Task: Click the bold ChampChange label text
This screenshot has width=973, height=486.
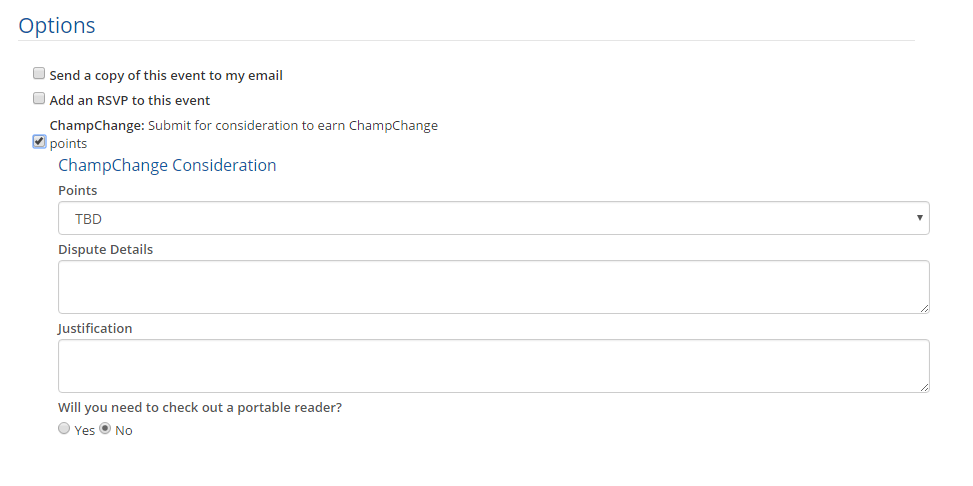Action: point(97,126)
